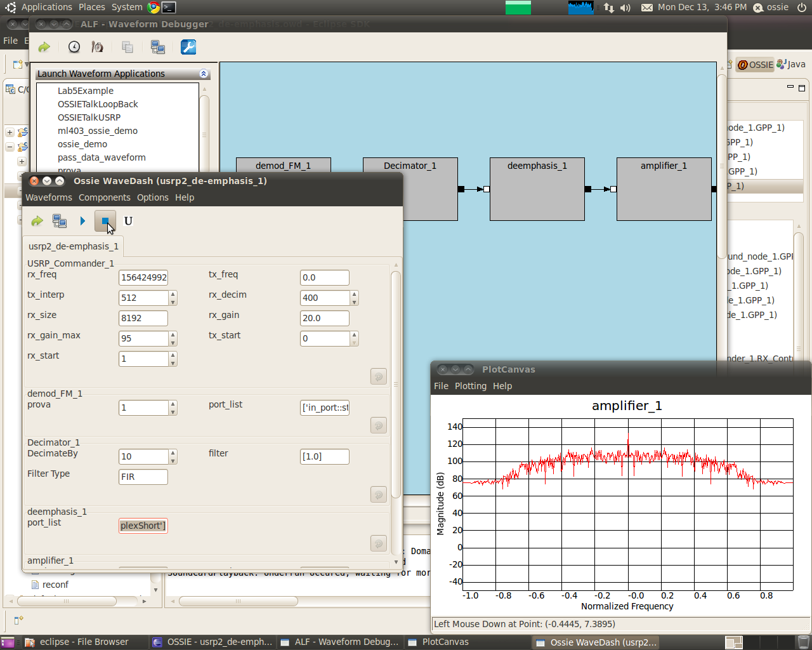Click the Filter Type field showing FIR
The image size is (812, 650).
point(143,477)
